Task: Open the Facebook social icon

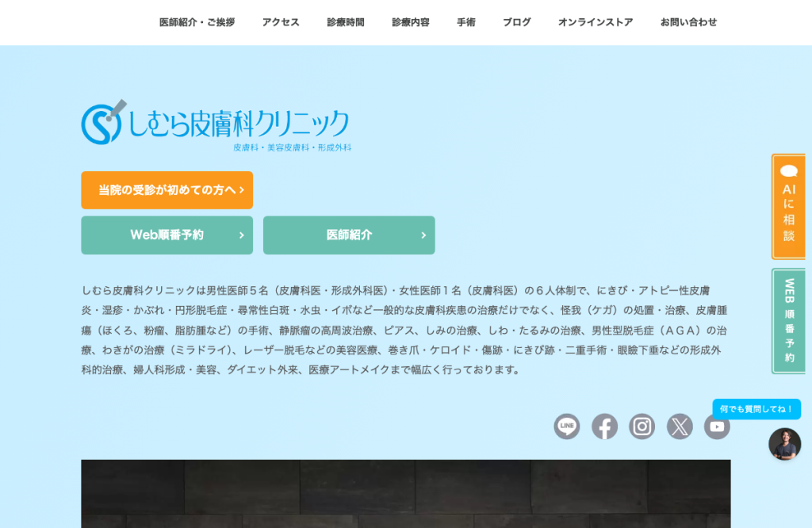Action: click(605, 427)
